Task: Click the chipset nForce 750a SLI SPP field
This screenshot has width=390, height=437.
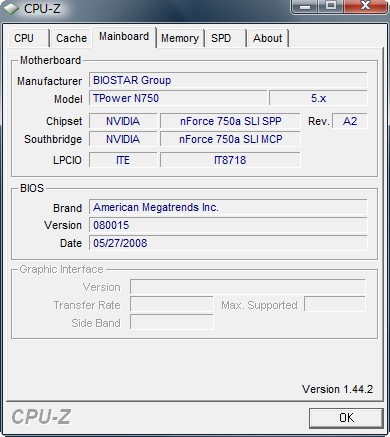Action: coord(230,121)
